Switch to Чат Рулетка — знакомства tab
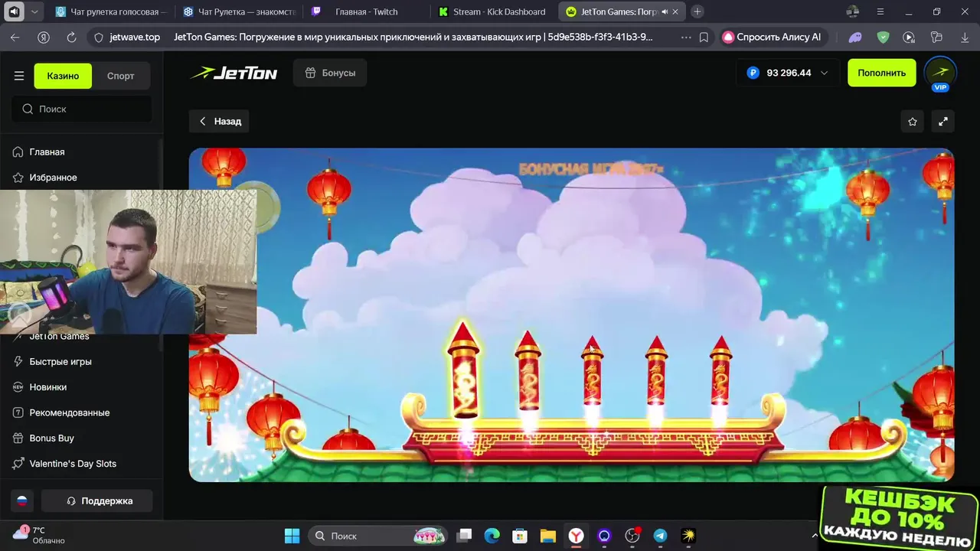The image size is (980, 551). coord(239,11)
